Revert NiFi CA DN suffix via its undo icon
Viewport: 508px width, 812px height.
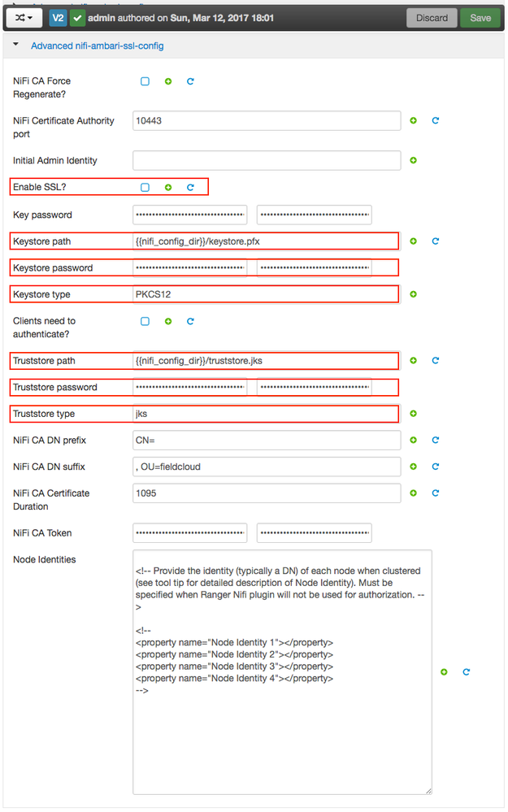click(x=436, y=467)
